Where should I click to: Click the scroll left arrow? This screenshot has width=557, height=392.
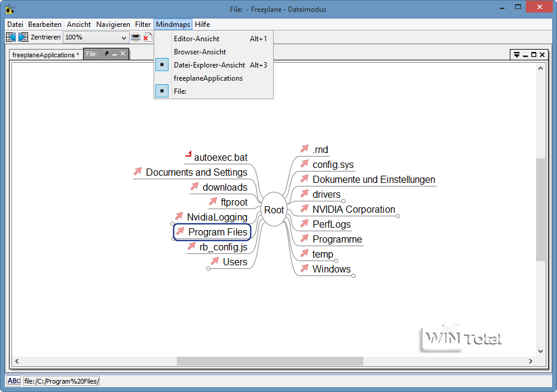click(17, 361)
